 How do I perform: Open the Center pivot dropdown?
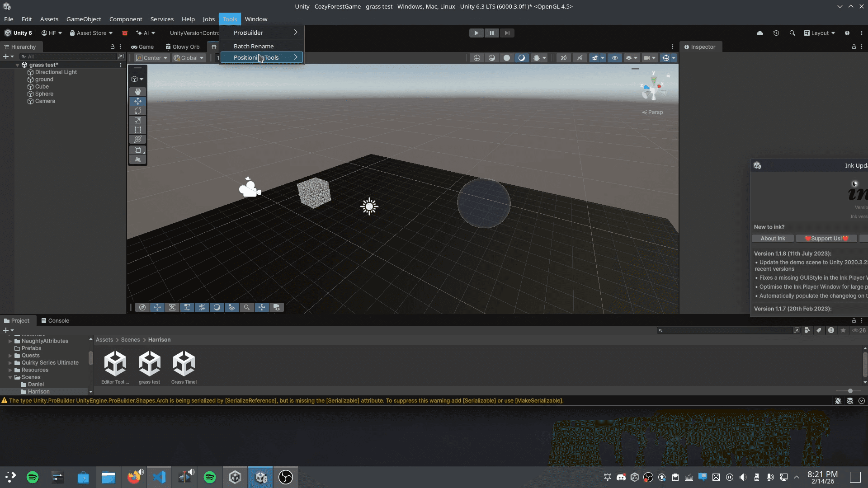tap(152, 58)
